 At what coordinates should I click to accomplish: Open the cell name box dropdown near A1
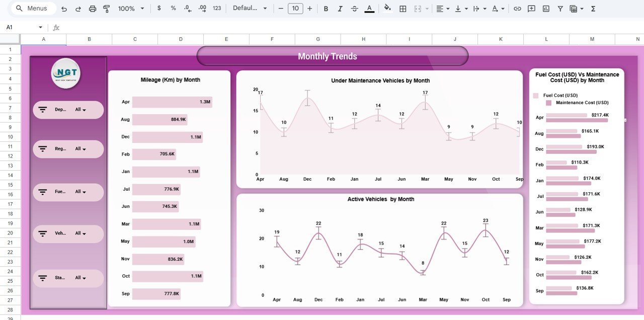(x=40, y=27)
